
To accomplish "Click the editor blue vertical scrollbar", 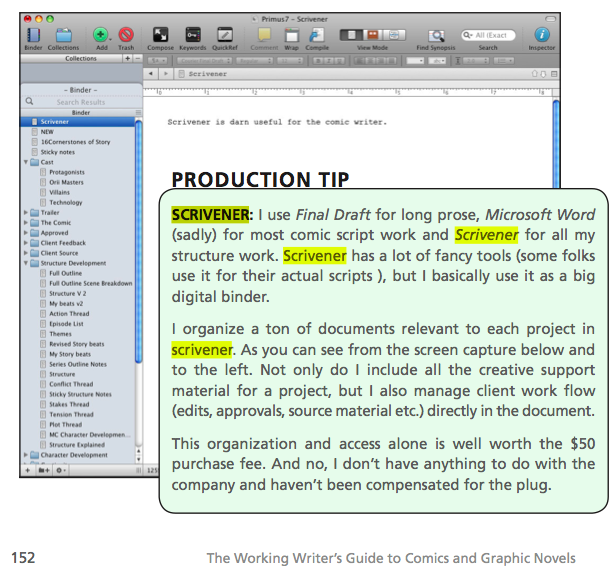I will pyautogui.click(x=556, y=145).
